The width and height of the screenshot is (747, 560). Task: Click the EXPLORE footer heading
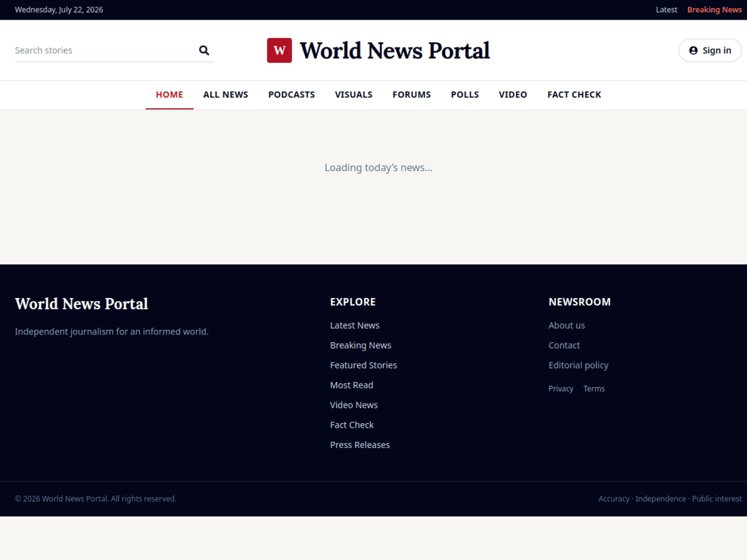[353, 302]
